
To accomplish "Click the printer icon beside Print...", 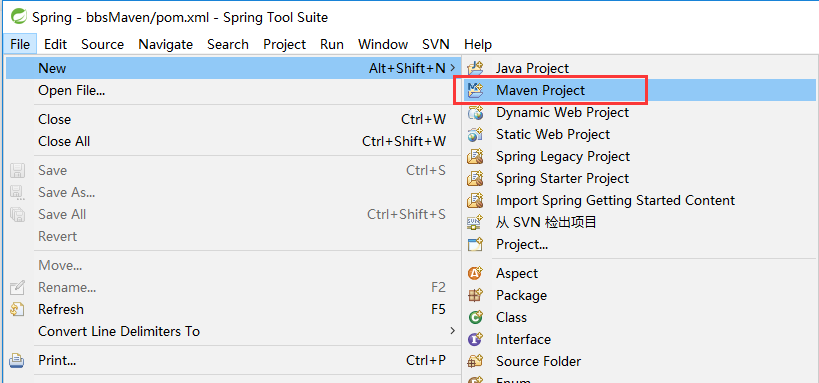I will coord(18,360).
